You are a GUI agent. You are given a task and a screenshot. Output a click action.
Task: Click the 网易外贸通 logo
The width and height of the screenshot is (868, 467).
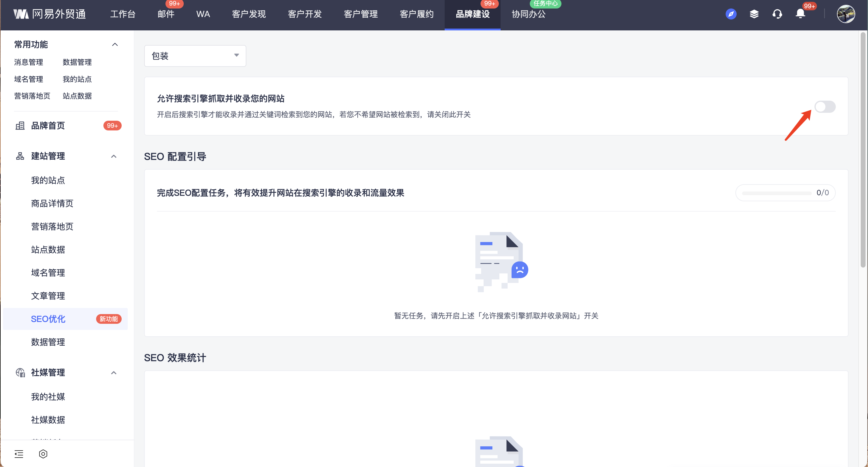click(50, 14)
